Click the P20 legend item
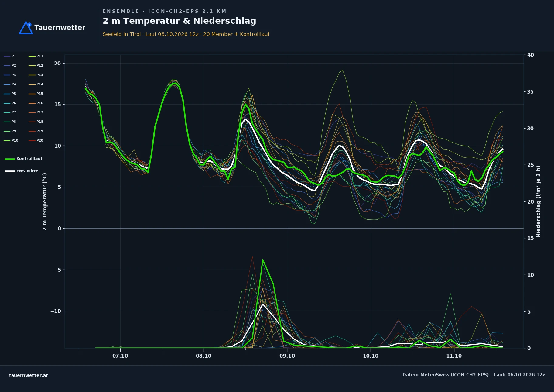This screenshot has height=392, width=554. coord(36,140)
